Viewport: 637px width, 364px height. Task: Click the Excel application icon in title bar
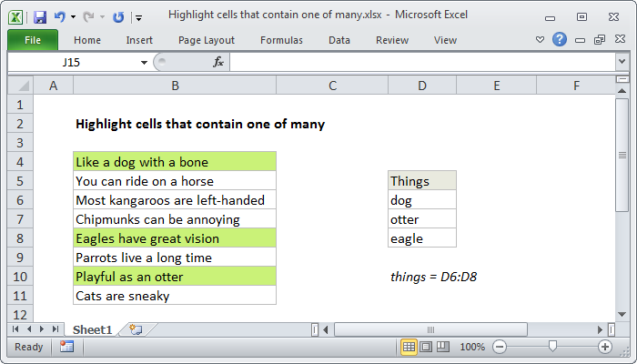tap(15, 17)
